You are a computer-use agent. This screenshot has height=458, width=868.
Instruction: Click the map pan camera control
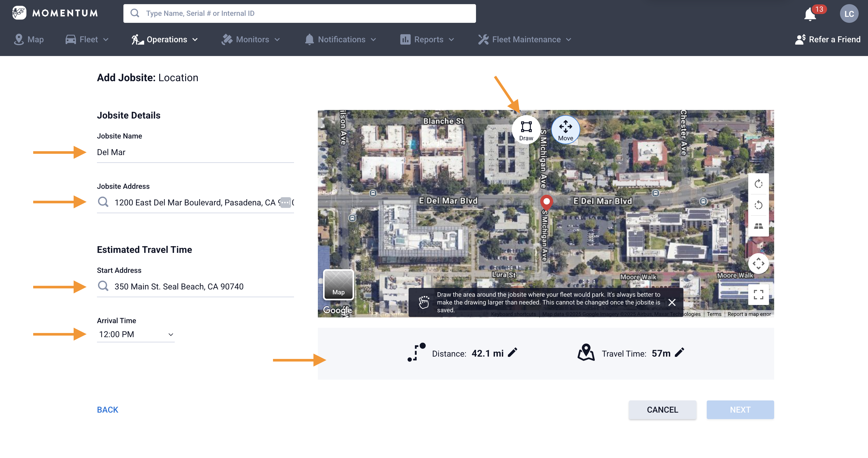coord(758,263)
